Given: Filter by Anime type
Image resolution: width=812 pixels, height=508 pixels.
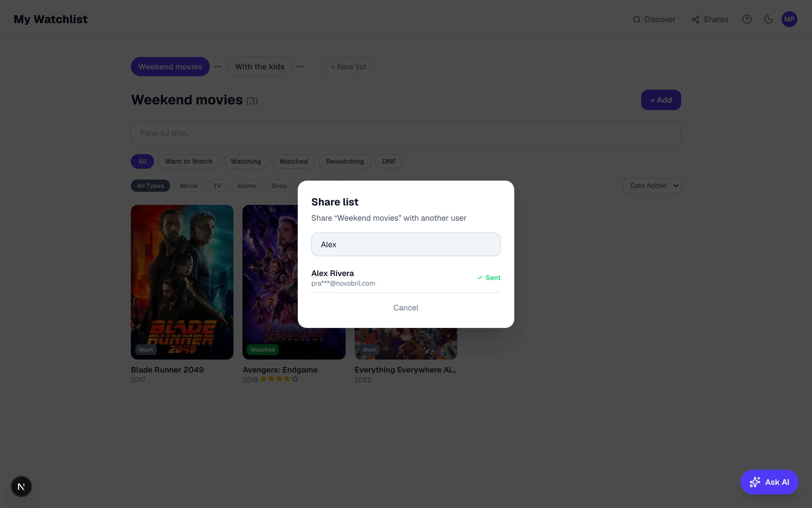Looking at the screenshot, I should [x=246, y=186].
